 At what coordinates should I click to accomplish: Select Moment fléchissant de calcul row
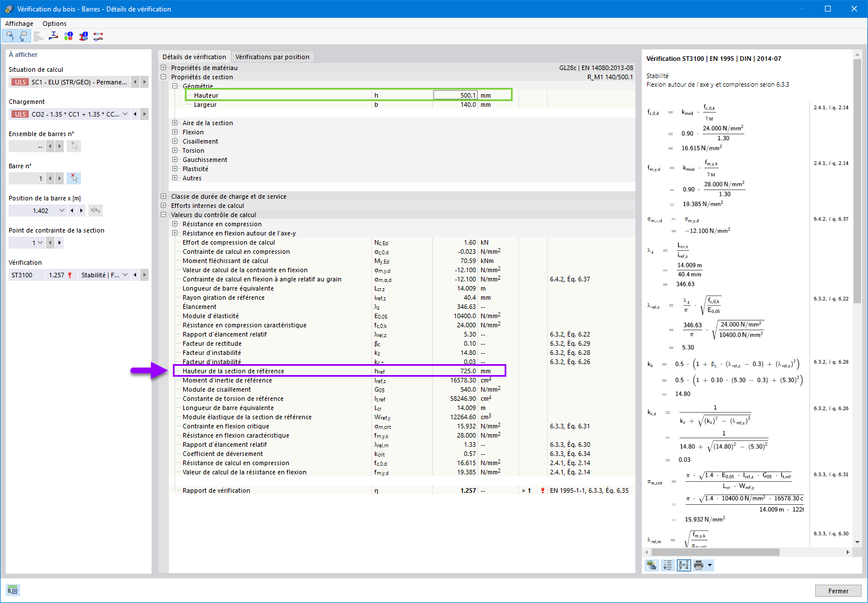pyautogui.click(x=402, y=261)
